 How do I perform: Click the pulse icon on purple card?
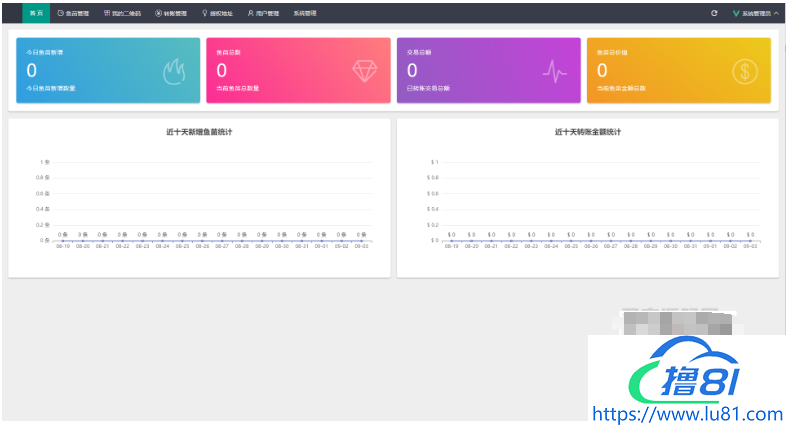[x=555, y=71]
